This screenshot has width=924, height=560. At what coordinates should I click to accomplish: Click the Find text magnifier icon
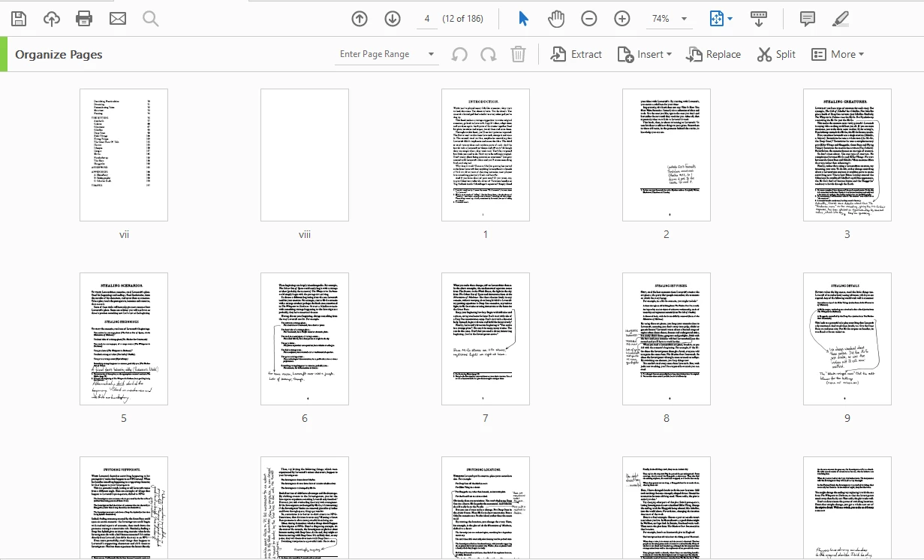[151, 19]
